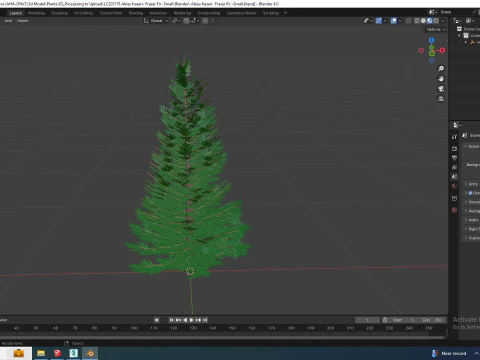480x360 pixels.
Task: Open the Object menu in viewport header
Action: pos(22,21)
